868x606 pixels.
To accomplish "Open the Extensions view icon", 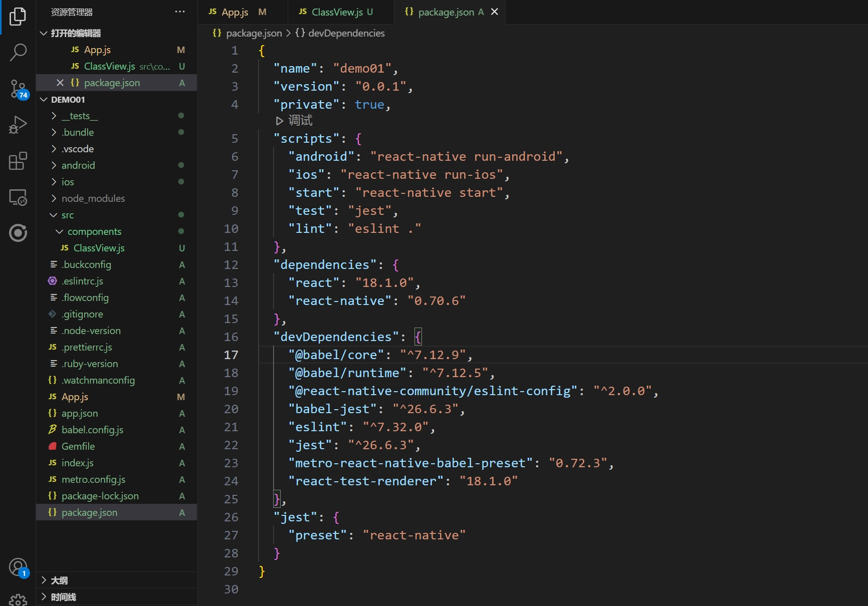I will (18, 161).
